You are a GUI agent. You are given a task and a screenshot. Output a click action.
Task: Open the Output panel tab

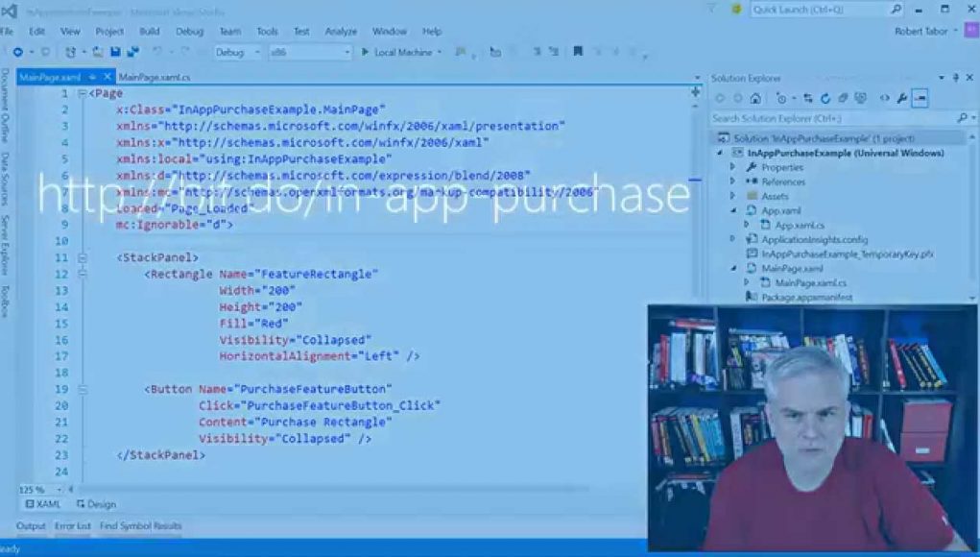[31, 525]
